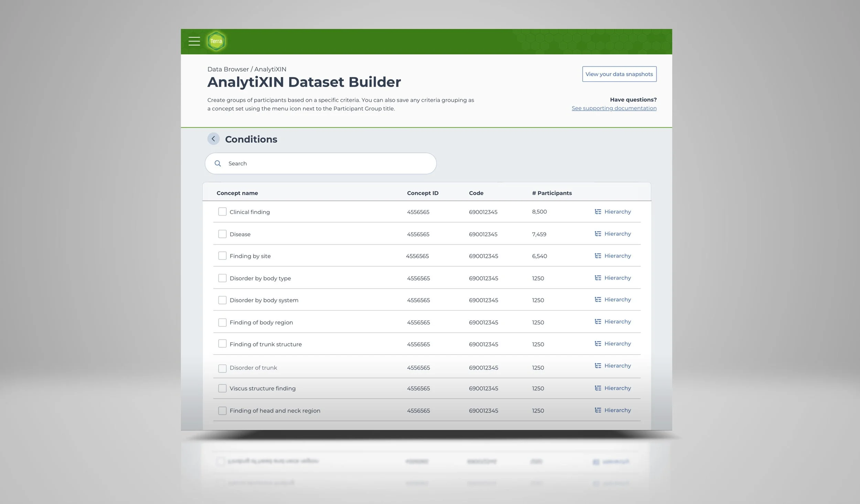Click the # Participants column header
The width and height of the screenshot is (860, 504).
(552, 193)
